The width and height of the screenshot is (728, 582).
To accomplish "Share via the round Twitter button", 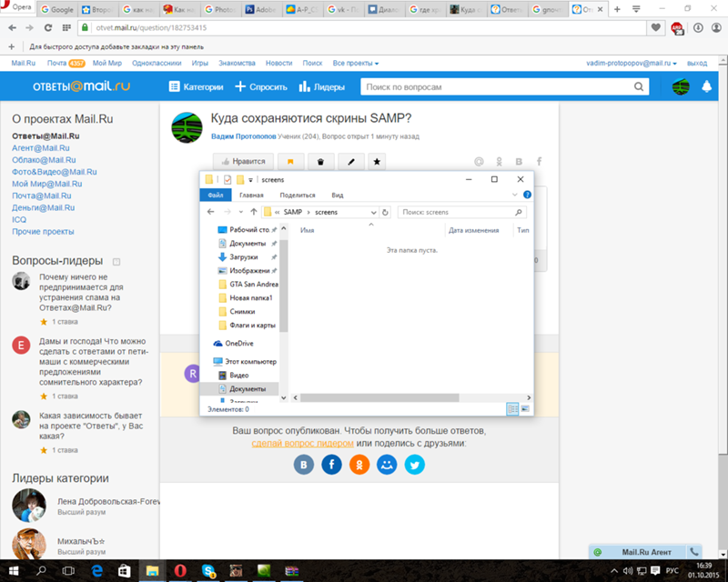I will pos(415,465).
